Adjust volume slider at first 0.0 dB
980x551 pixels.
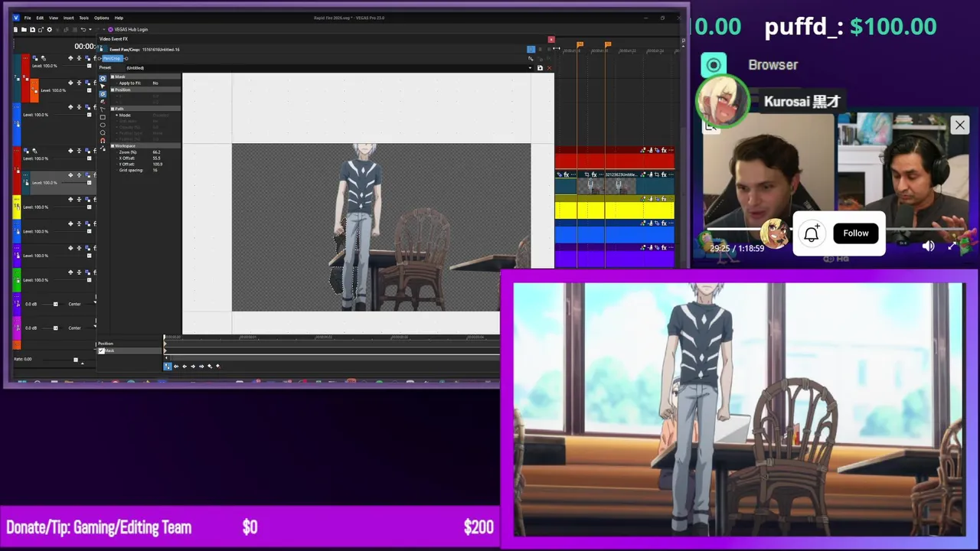click(x=55, y=304)
